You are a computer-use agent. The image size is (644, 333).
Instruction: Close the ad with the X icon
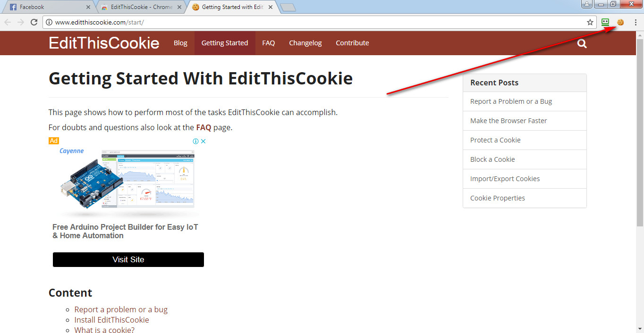[203, 141]
